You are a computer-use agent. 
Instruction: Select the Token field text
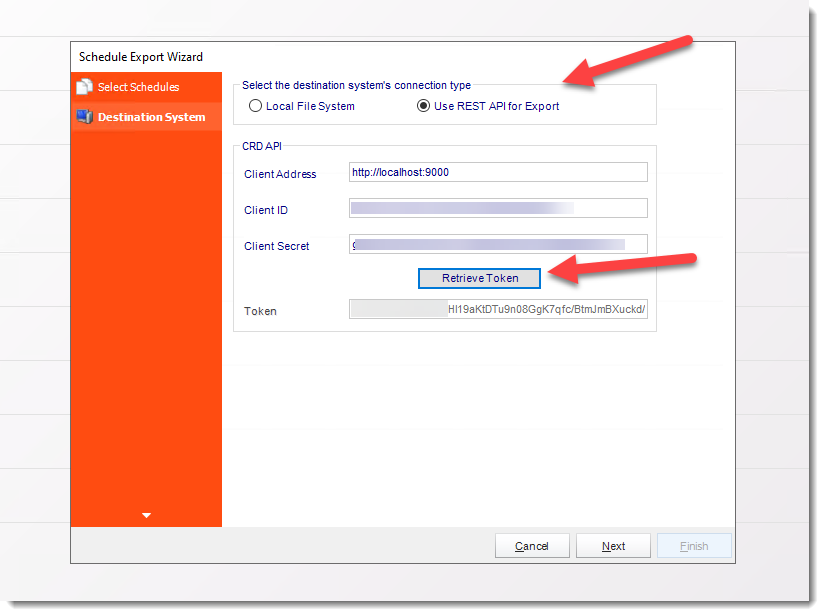click(497, 309)
